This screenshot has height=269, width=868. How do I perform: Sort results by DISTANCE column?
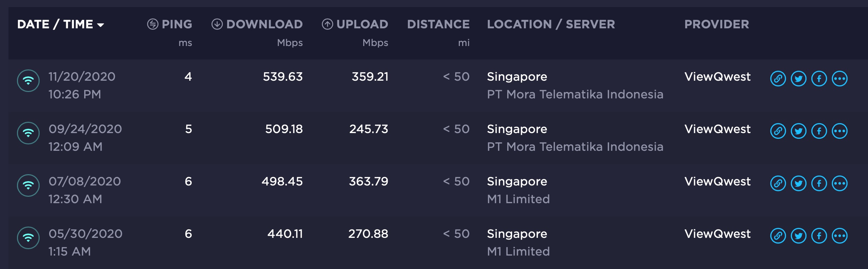[438, 24]
